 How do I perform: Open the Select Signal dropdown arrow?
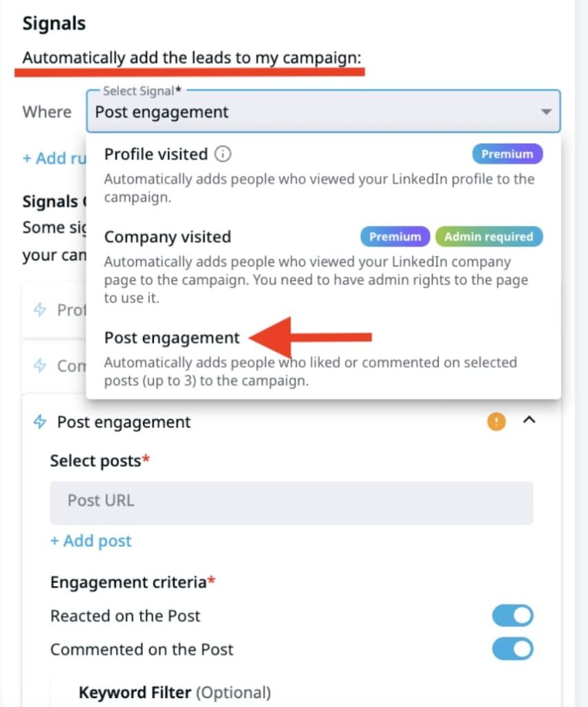[546, 112]
